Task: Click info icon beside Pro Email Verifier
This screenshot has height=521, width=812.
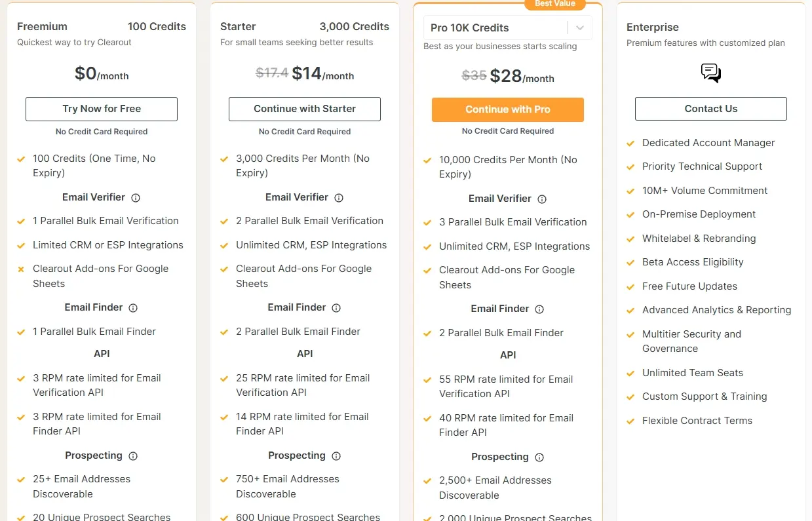Action: (x=542, y=199)
